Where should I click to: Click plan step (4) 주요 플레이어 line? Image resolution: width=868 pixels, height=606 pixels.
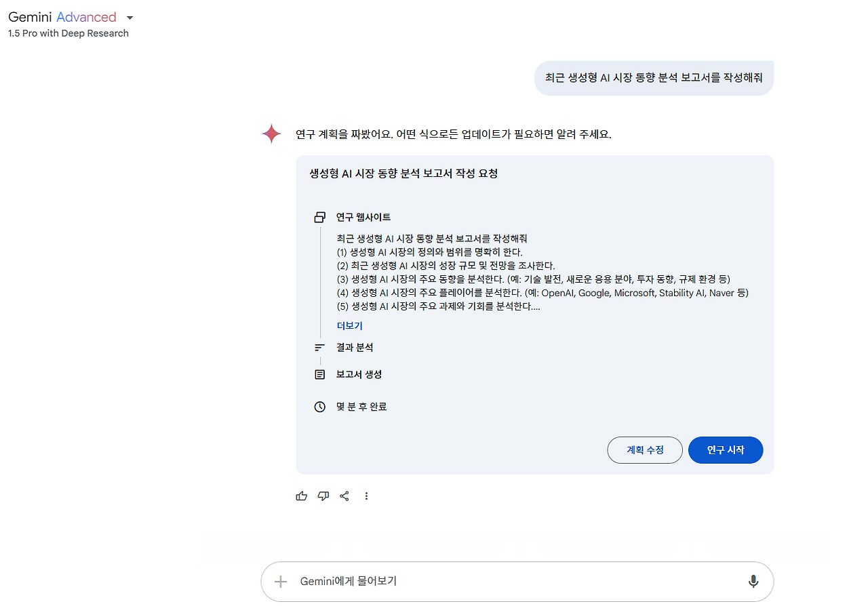542,293
